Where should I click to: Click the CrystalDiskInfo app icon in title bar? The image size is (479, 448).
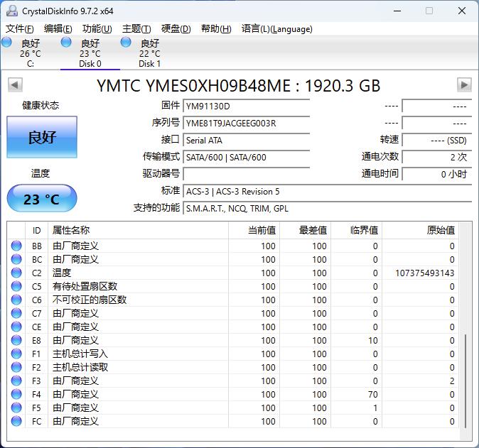(11, 11)
